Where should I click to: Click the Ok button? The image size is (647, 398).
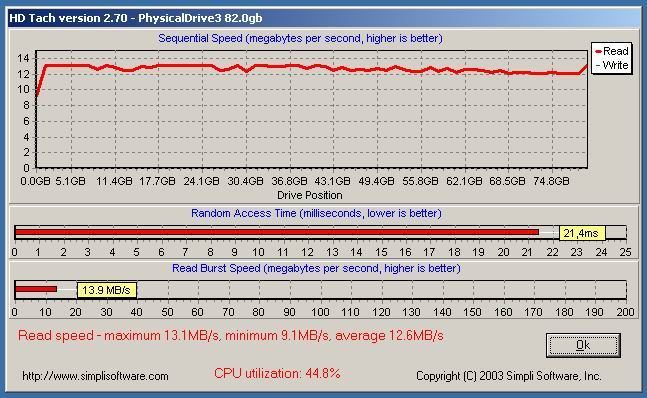click(x=583, y=345)
